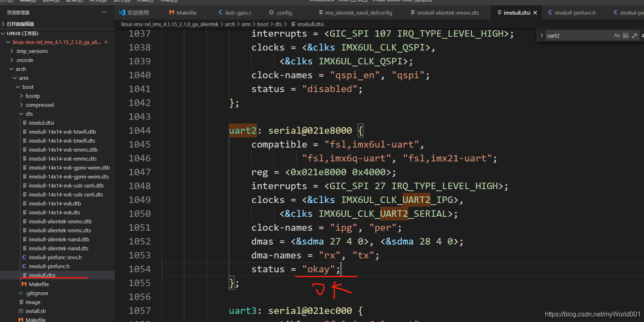Click the imx6ull.dtsi breadcrumb item

tap(308, 24)
